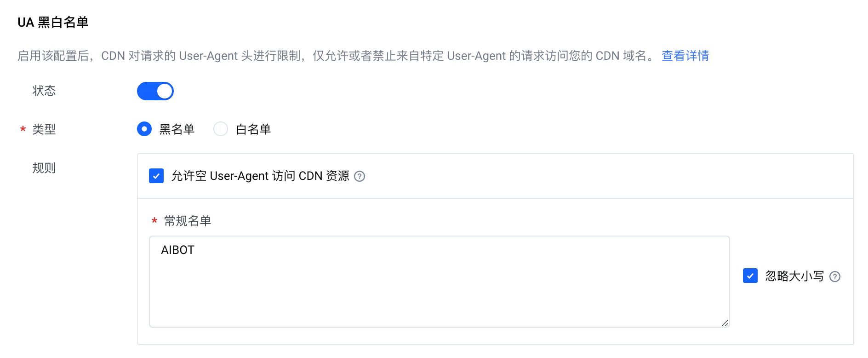
Task: Click the UA 黑白名单 heading
Action: 53,22
